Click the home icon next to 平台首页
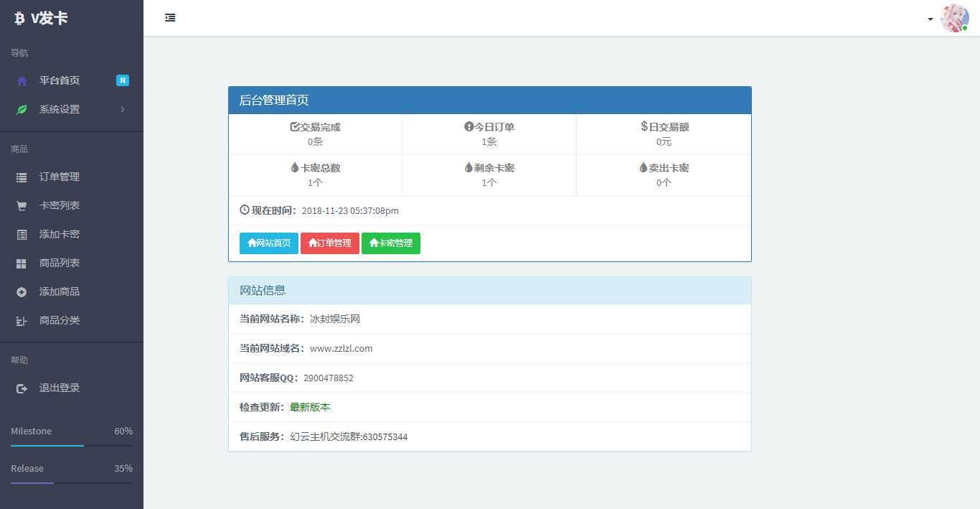 point(22,80)
